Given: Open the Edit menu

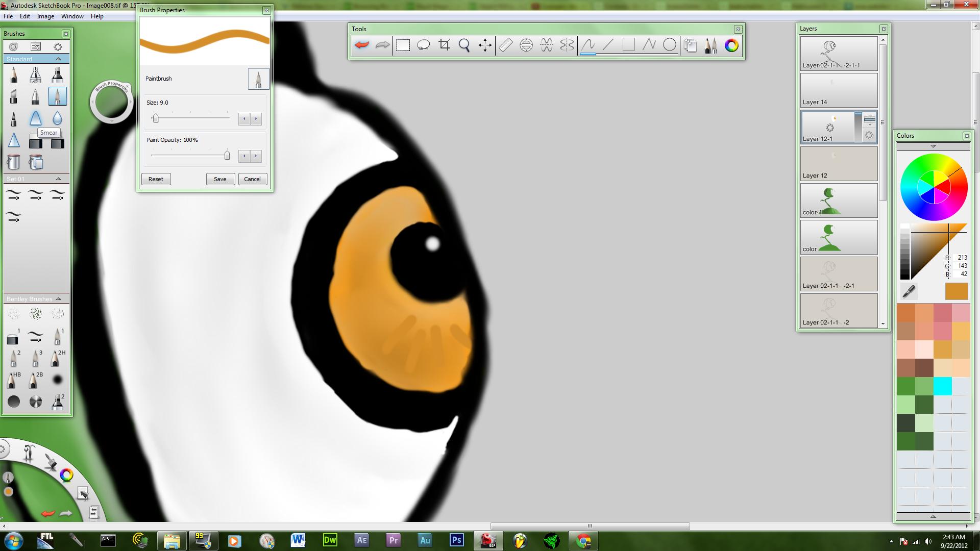Looking at the screenshot, I should [25, 16].
